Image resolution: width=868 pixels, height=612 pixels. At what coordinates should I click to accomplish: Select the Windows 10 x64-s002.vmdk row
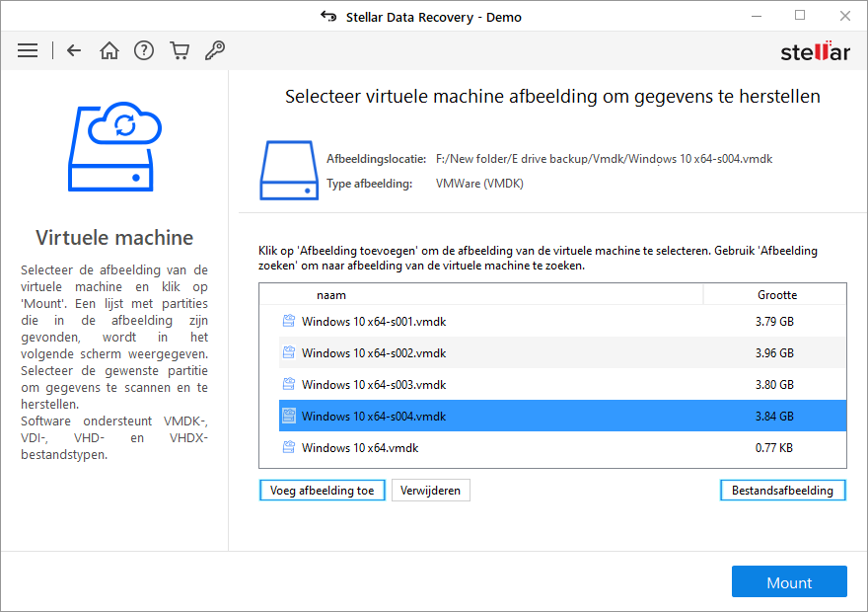click(562, 352)
